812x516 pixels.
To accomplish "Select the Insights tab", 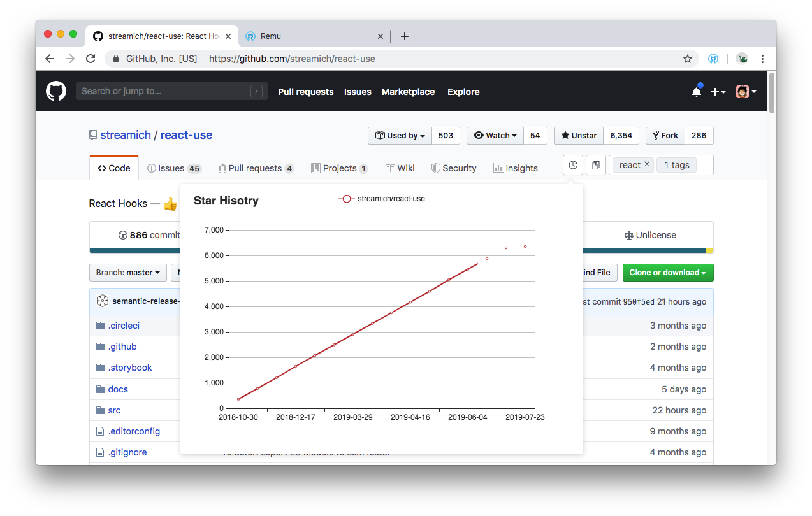I will point(516,168).
